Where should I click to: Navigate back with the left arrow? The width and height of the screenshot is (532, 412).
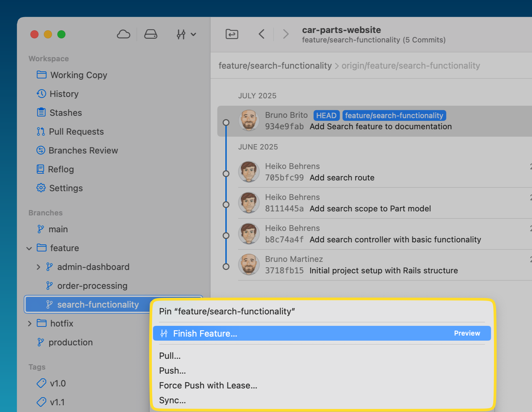coord(262,34)
